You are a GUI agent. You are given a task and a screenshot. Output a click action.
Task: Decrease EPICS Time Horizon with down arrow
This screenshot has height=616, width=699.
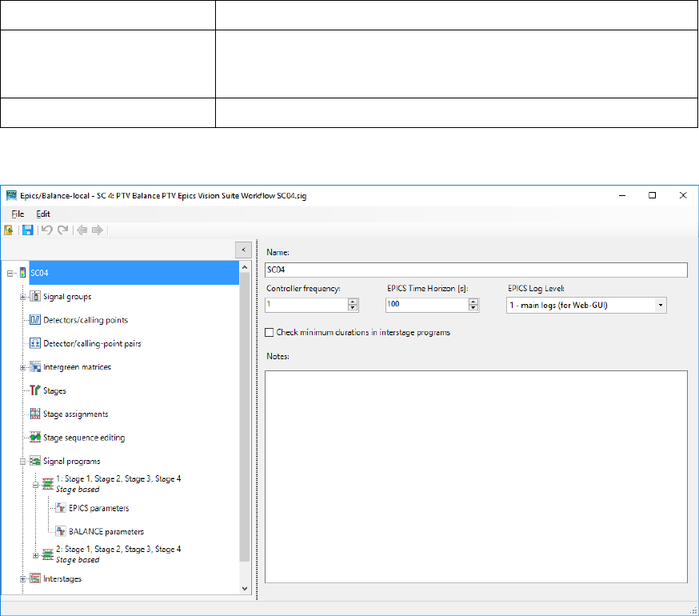pyautogui.click(x=473, y=308)
